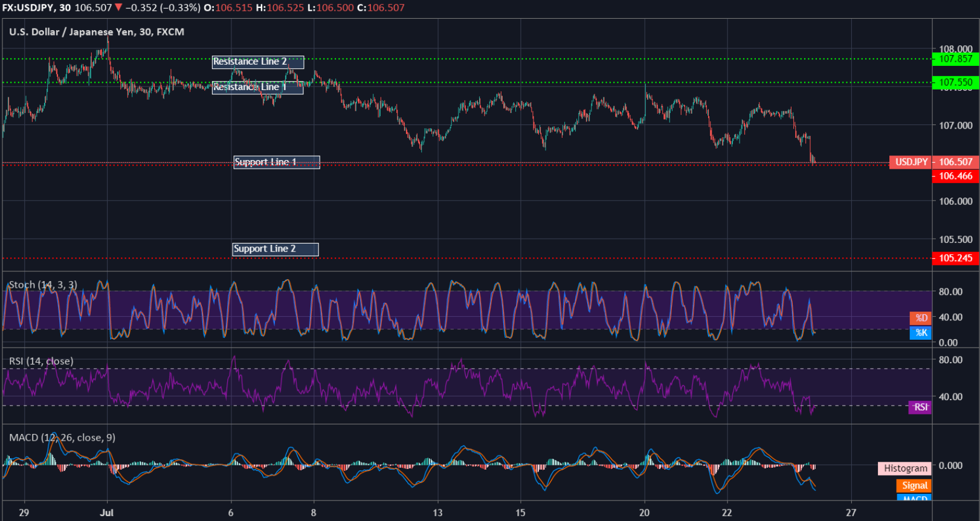Click the RSI (14, close) indicator title
The height and width of the screenshot is (521, 980).
pyautogui.click(x=41, y=361)
